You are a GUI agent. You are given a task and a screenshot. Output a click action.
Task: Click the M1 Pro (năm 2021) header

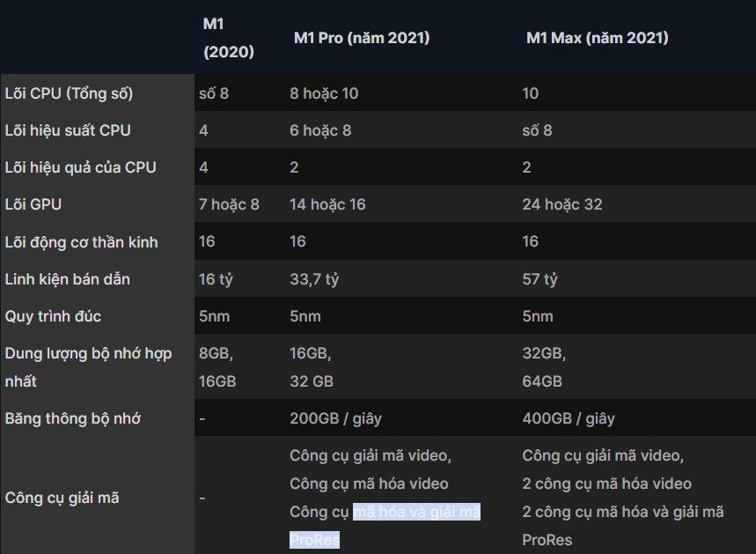tap(362, 38)
